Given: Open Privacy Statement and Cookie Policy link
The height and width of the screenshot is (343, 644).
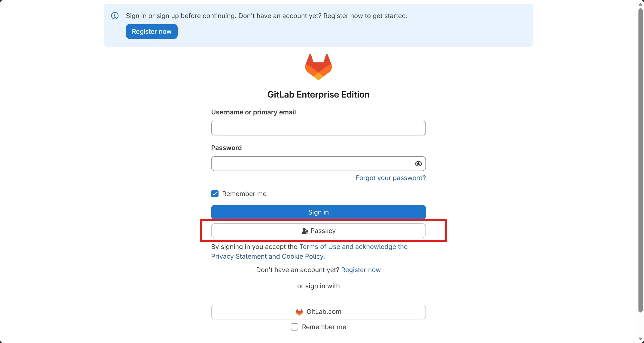Looking at the screenshot, I should [267, 256].
